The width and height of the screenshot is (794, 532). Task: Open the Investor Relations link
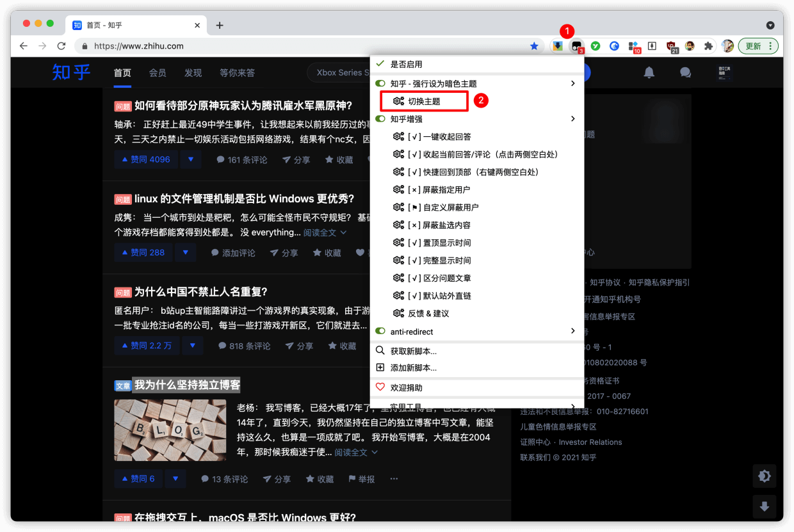coord(590,442)
